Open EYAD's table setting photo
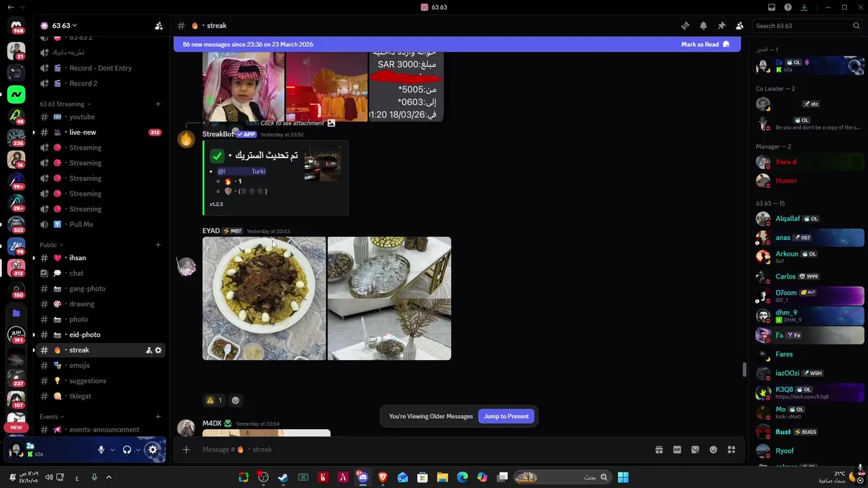This screenshot has height=488, width=868. pos(389,298)
